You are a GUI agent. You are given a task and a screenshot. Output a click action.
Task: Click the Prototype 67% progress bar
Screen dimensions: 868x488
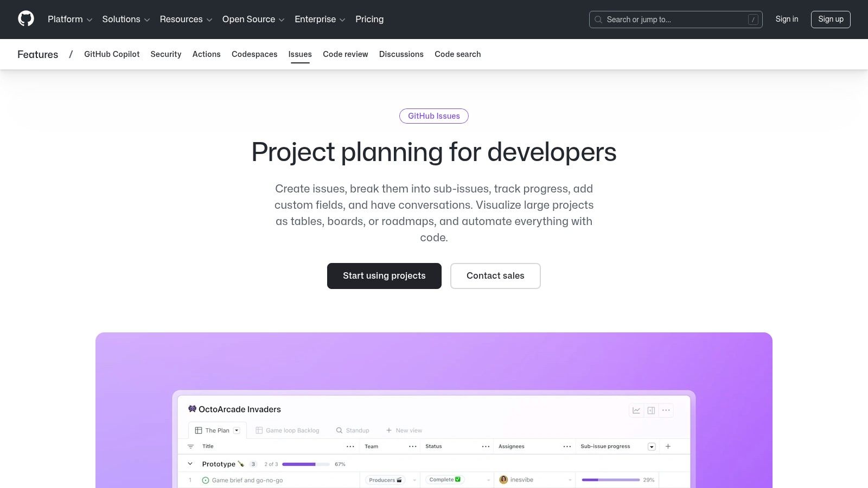point(305,464)
